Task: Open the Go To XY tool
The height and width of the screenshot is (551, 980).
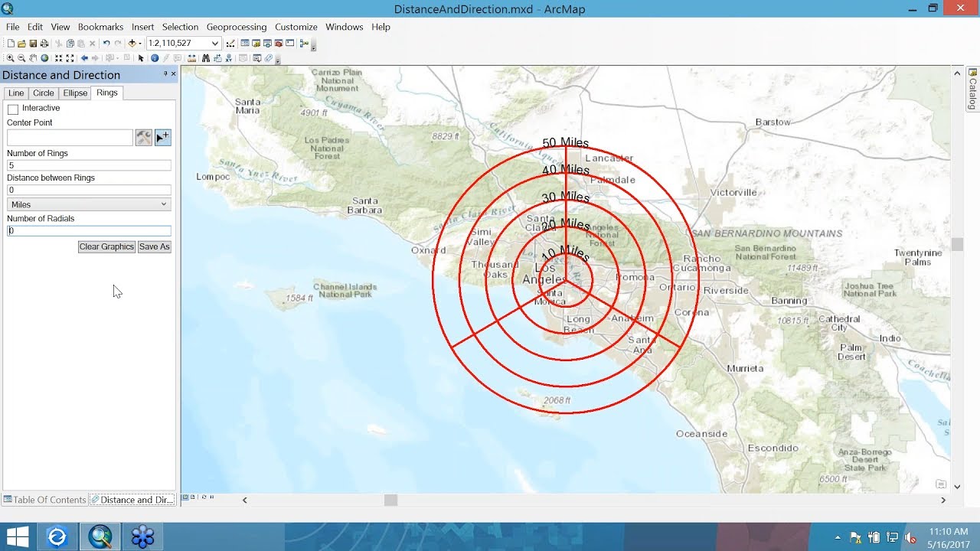Action: pyautogui.click(x=228, y=58)
